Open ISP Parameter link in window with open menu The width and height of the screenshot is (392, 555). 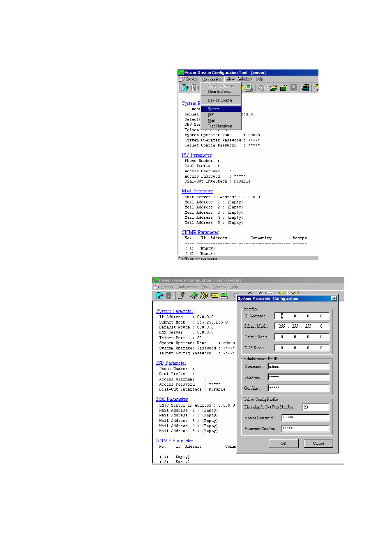196,155
